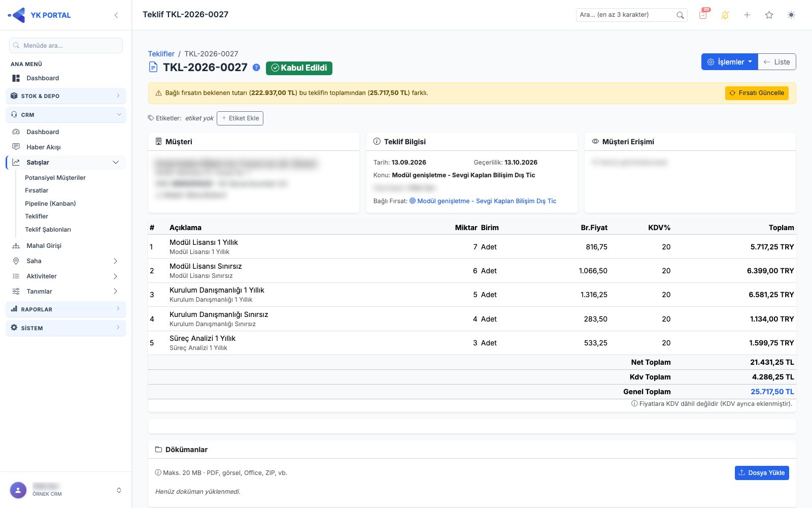Click the folder icon beside Dökümanlar
Screen dimensions: 812x508
(x=158, y=450)
